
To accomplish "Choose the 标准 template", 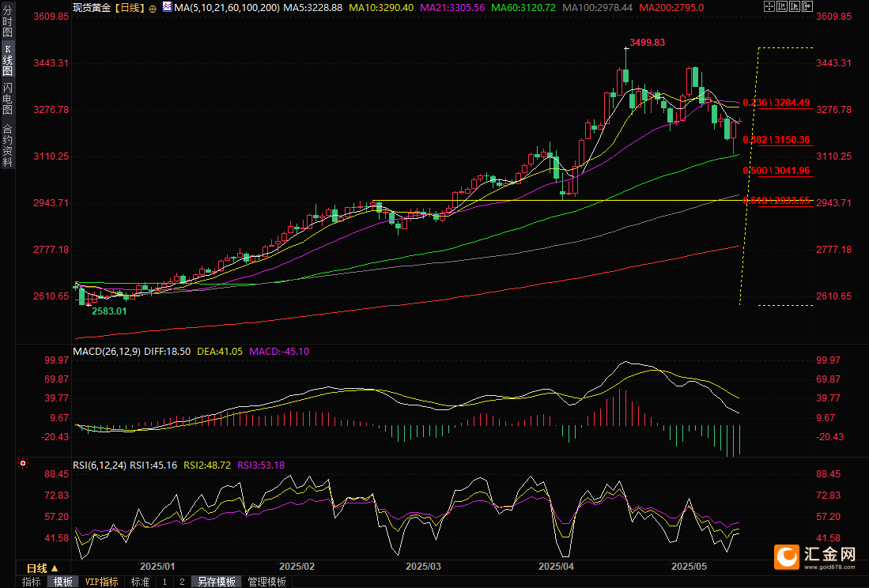I will pos(140,582).
